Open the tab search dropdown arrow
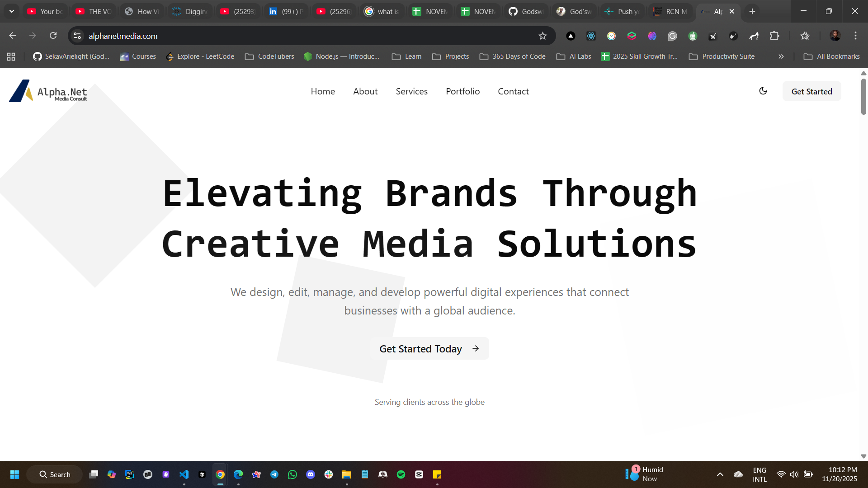 (x=12, y=11)
